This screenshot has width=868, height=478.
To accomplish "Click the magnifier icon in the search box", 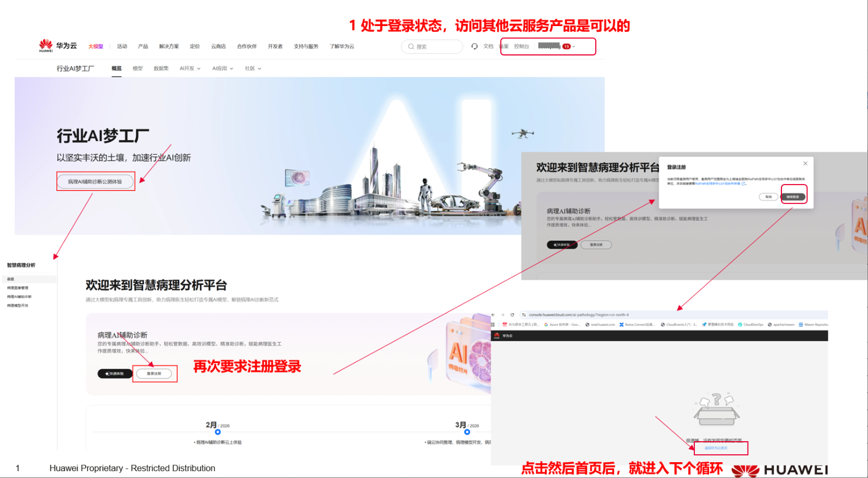I will (x=411, y=46).
